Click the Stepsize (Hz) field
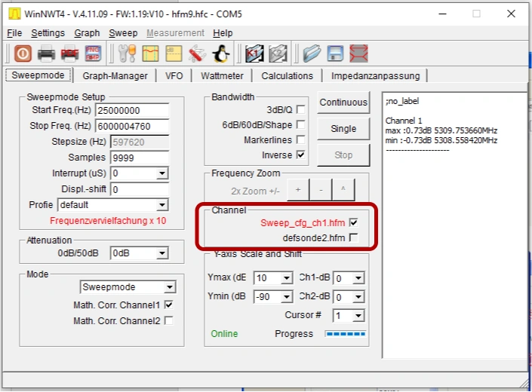This screenshot has height=392, width=532. (x=140, y=142)
